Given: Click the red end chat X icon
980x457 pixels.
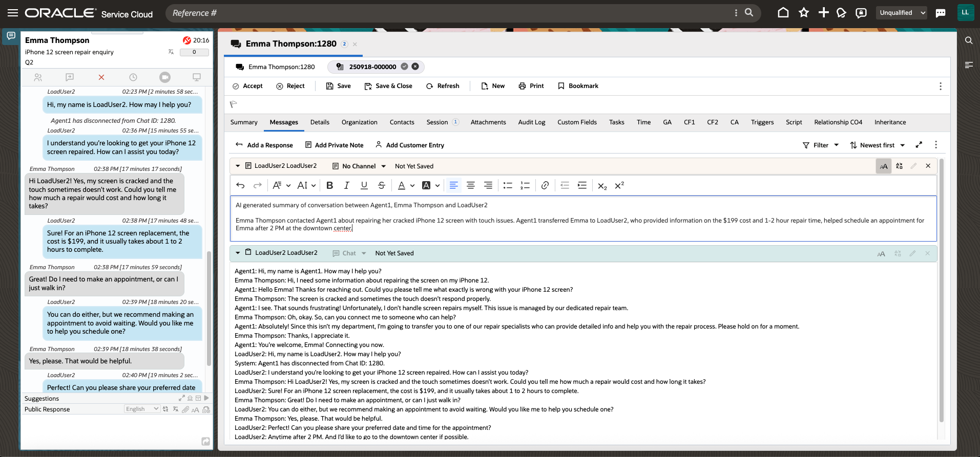Looking at the screenshot, I should click(x=101, y=77).
